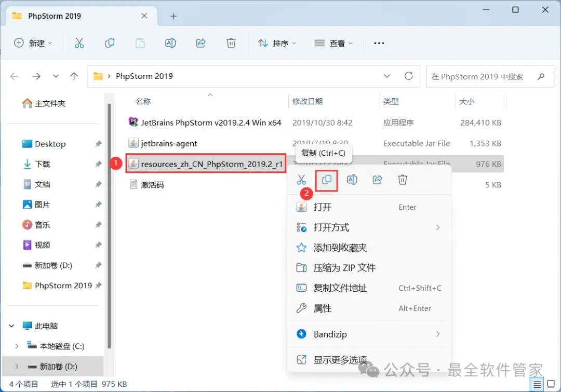Refresh the current folder view

(409, 76)
